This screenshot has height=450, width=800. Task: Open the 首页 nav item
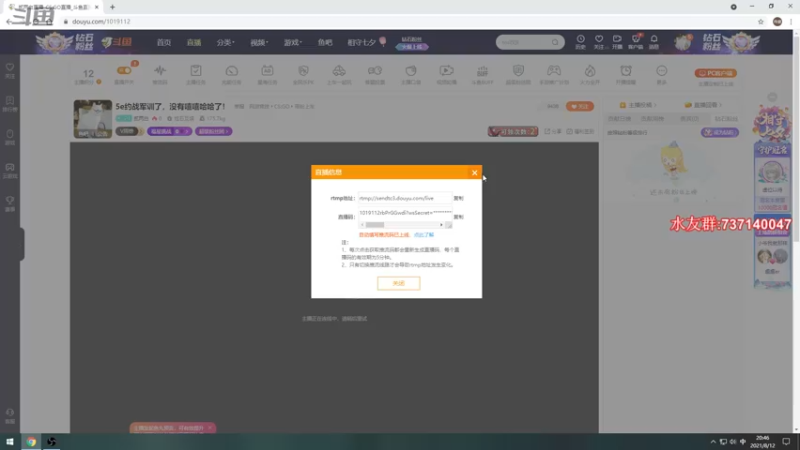tap(164, 42)
